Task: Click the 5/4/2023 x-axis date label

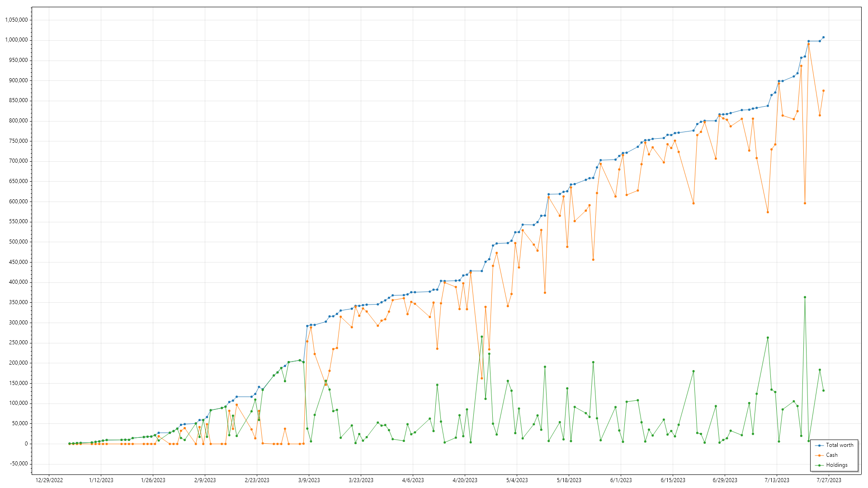Action: [x=517, y=480]
